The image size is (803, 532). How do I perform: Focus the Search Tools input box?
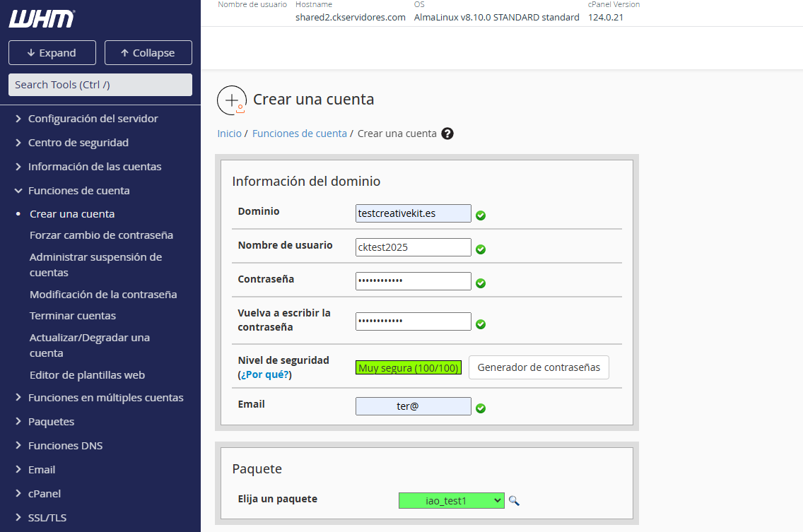[x=100, y=85]
